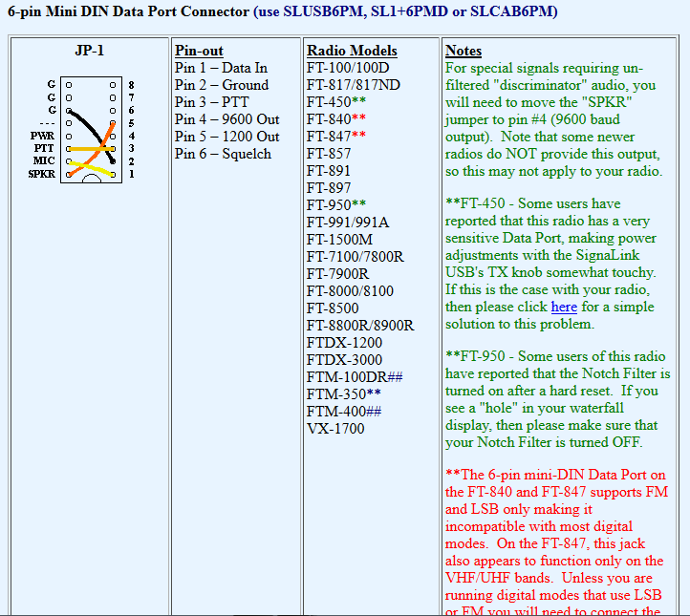This screenshot has width=690, height=616.
Task: Click the 'For special signals requiring' note line
Action: pyautogui.click(x=544, y=68)
